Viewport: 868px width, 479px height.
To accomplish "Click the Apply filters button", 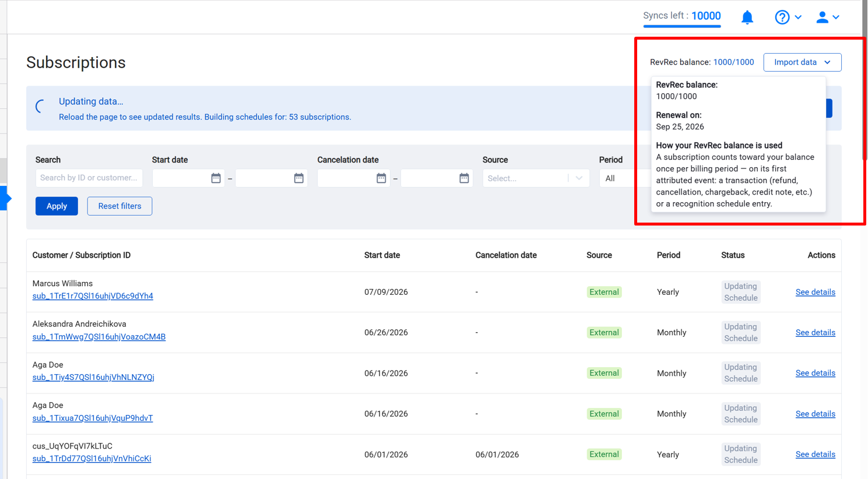I will (x=57, y=206).
